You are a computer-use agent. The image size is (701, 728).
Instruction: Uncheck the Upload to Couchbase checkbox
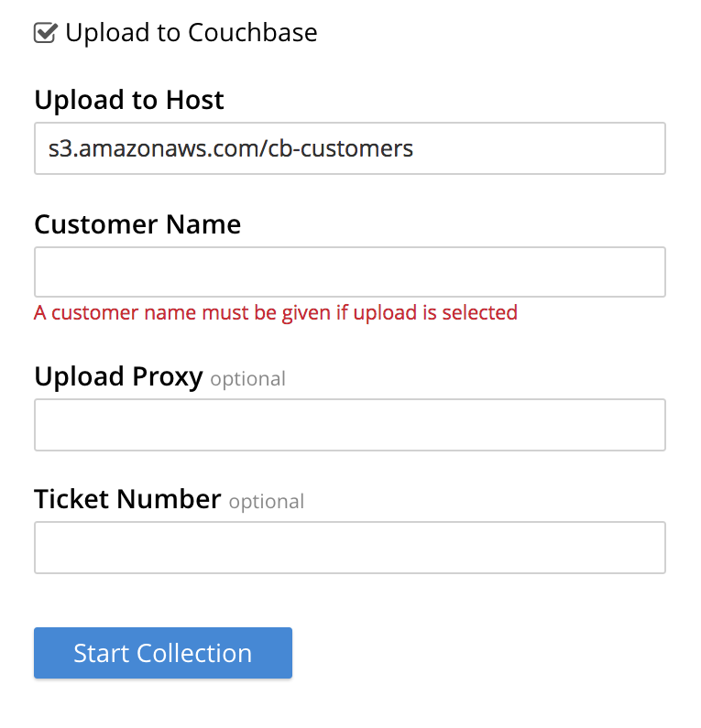tap(45, 34)
